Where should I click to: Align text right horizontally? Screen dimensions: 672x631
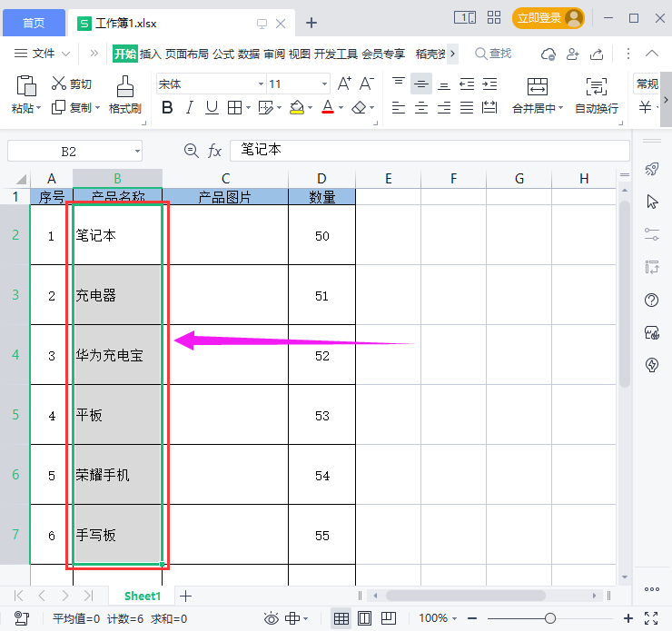[444, 107]
